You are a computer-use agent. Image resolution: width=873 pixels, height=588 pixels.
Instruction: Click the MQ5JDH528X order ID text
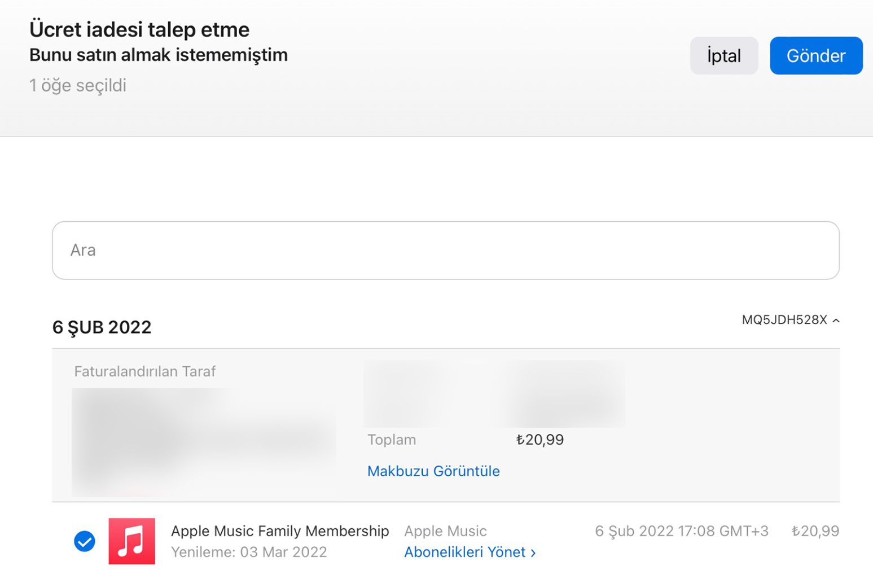point(784,320)
